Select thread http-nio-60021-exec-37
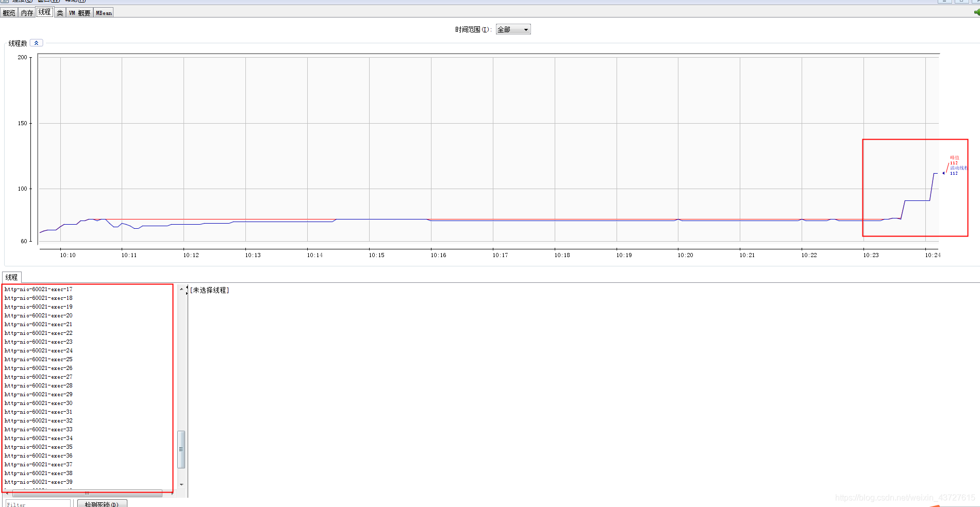Screen dimensions: 980x507 tap(39, 464)
